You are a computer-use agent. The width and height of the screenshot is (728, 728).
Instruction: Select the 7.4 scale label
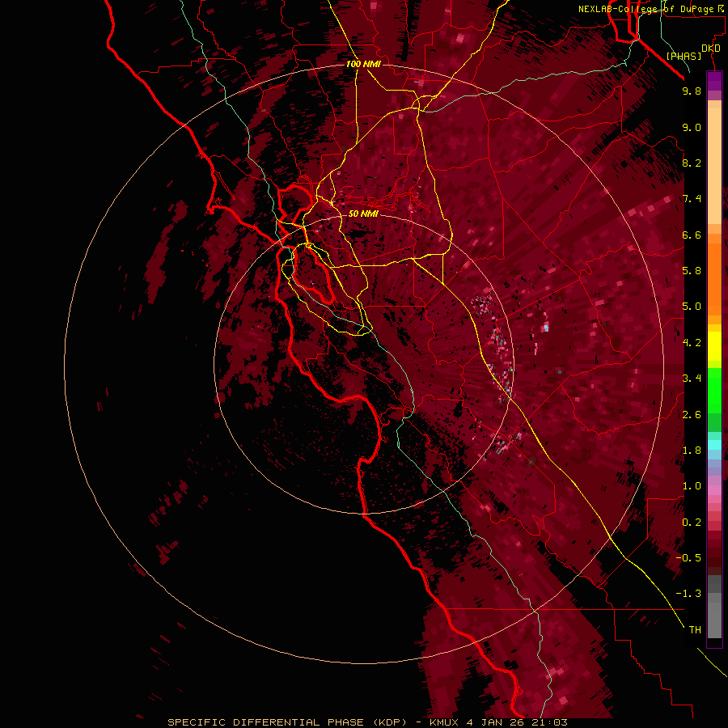(692, 199)
